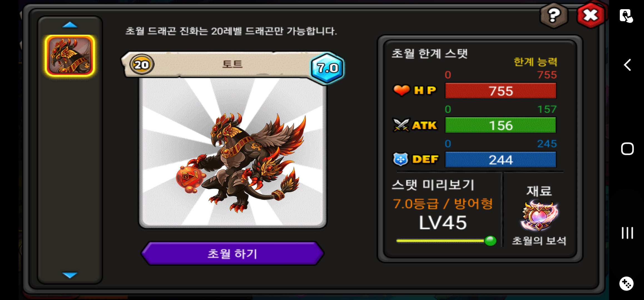Move the dragon list down with blue arrow
The height and width of the screenshot is (300, 644).
(70, 275)
